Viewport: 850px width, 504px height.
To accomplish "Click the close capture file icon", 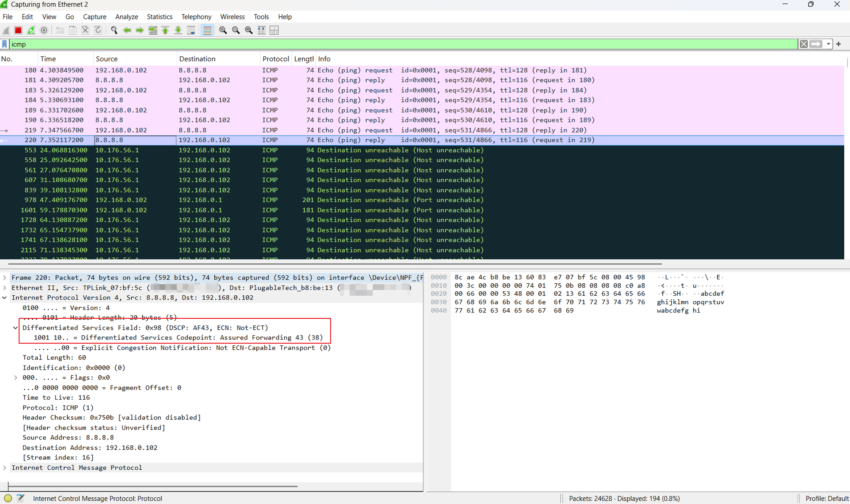I will click(85, 30).
